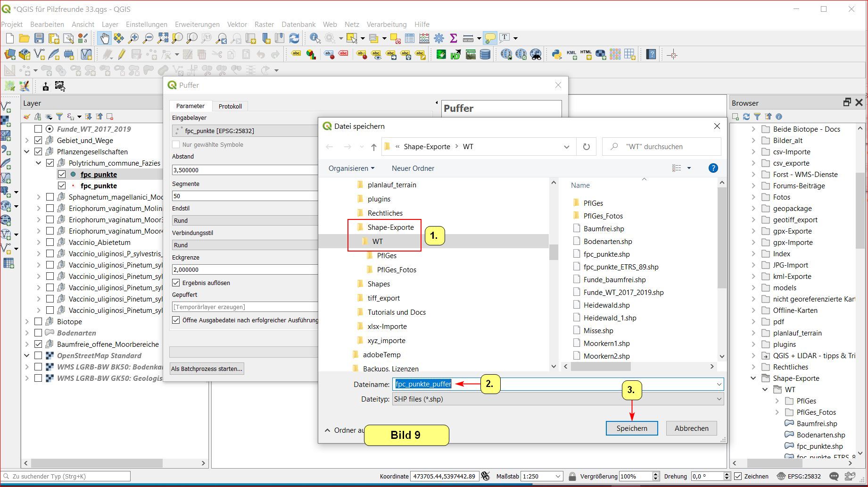Go up one folder level arrow
868x487 pixels.
click(x=373, y=147)
